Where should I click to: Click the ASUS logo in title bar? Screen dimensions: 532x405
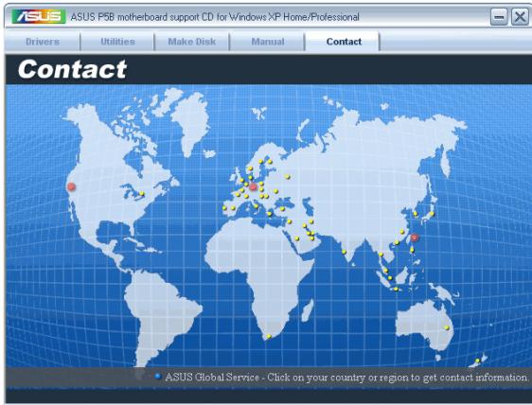click(x=39, y=17)
